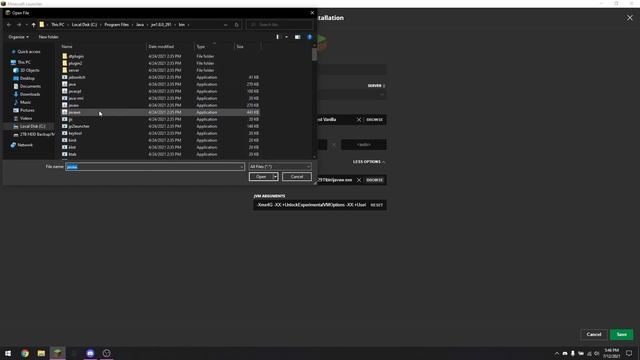This screenshot has height=360, width=640.
Task: Select the dtplugin folder icon
Action: tap(64, 56)
